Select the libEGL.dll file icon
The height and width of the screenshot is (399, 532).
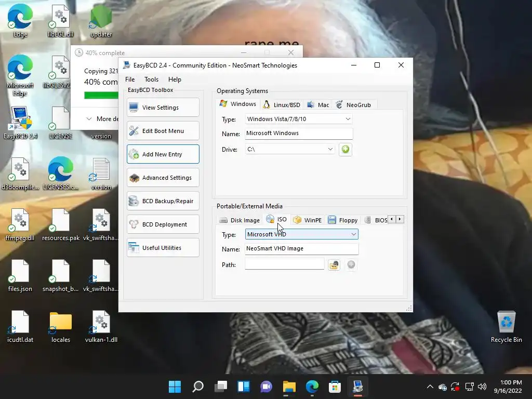pyautogui.click(x=61, y=21)
